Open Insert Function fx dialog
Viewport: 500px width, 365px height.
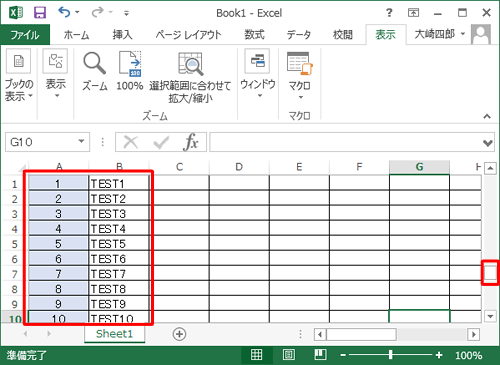190,142
